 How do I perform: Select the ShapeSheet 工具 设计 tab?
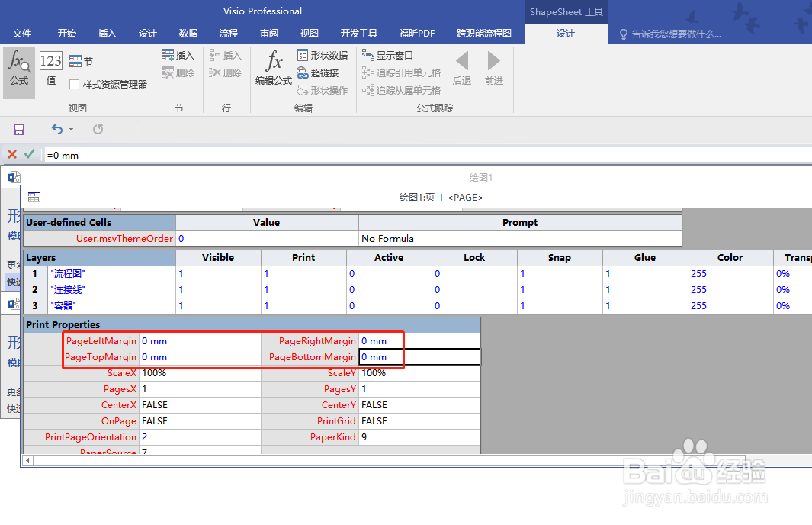[x=566, y=34]
